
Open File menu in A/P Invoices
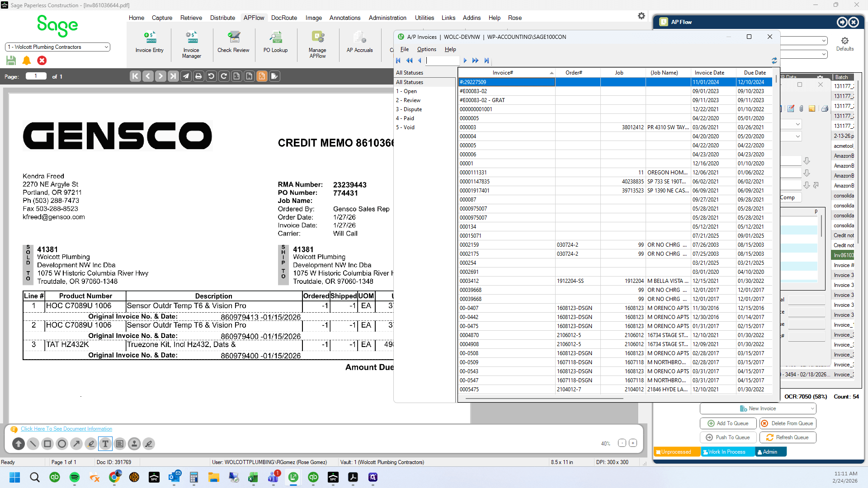point(405,49)
